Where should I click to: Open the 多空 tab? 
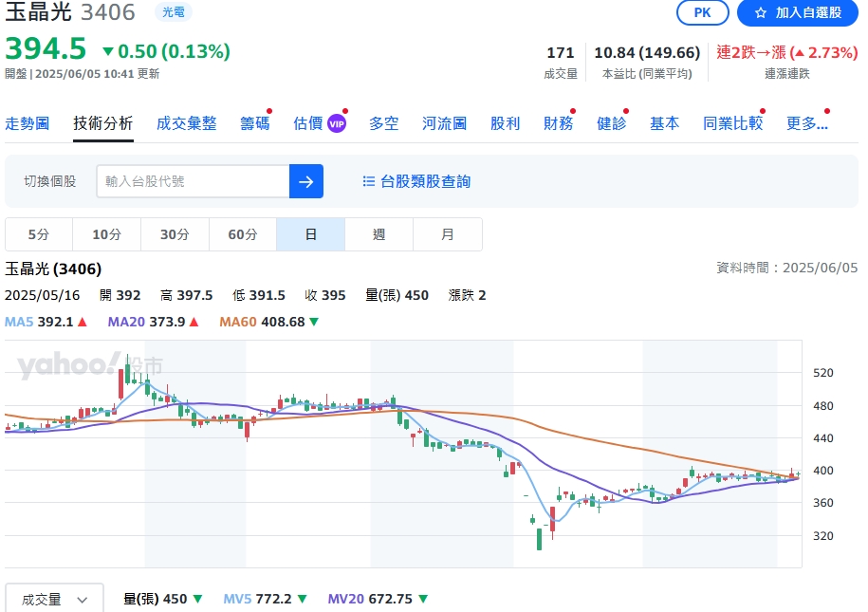[383, 123]
